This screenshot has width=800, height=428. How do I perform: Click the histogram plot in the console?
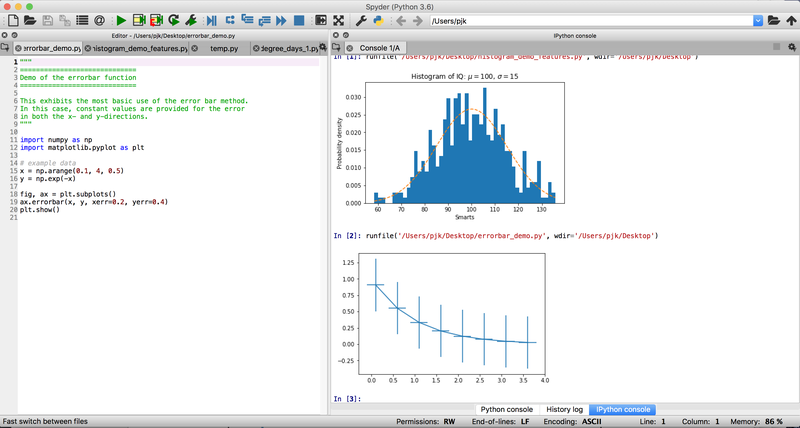click(x=451, y=146)
